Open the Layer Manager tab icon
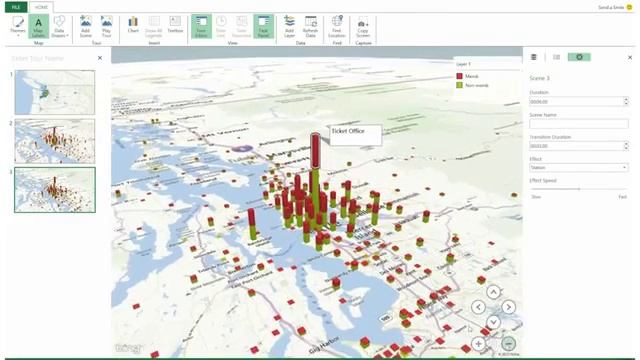This screenshot has height=360, width=640. click(x=534, y=57)
